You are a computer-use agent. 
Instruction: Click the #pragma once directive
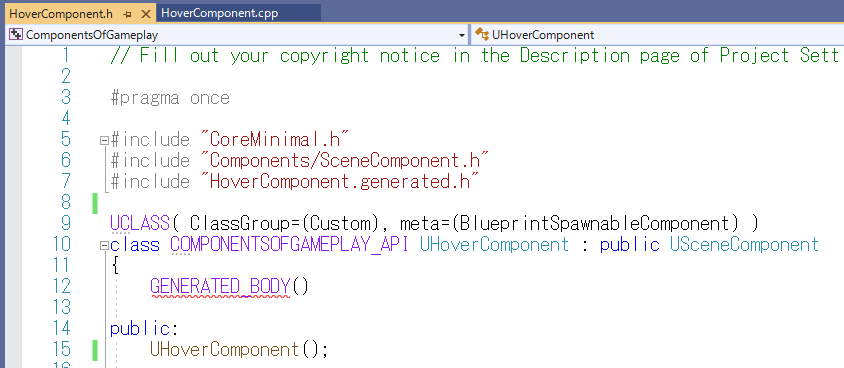pos(170,98)
